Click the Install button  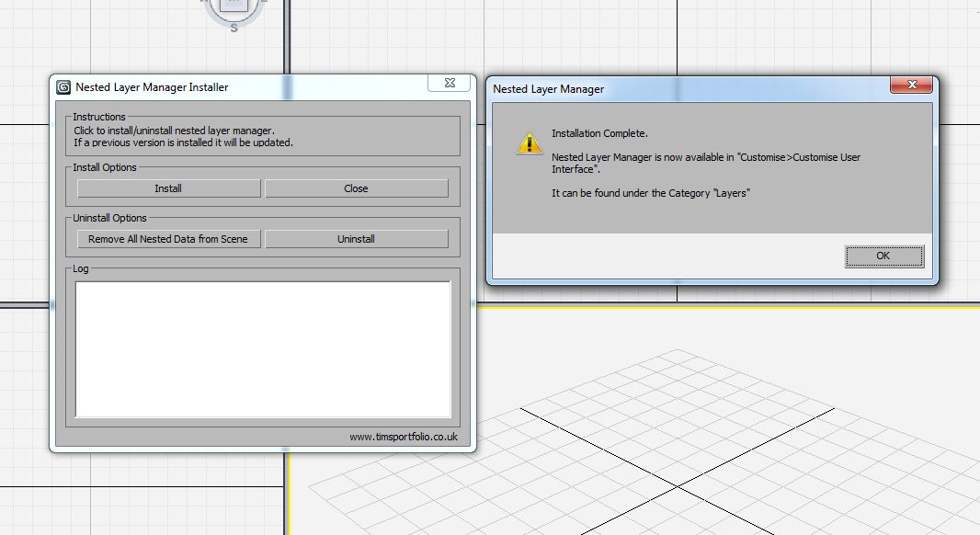[168, 188]
